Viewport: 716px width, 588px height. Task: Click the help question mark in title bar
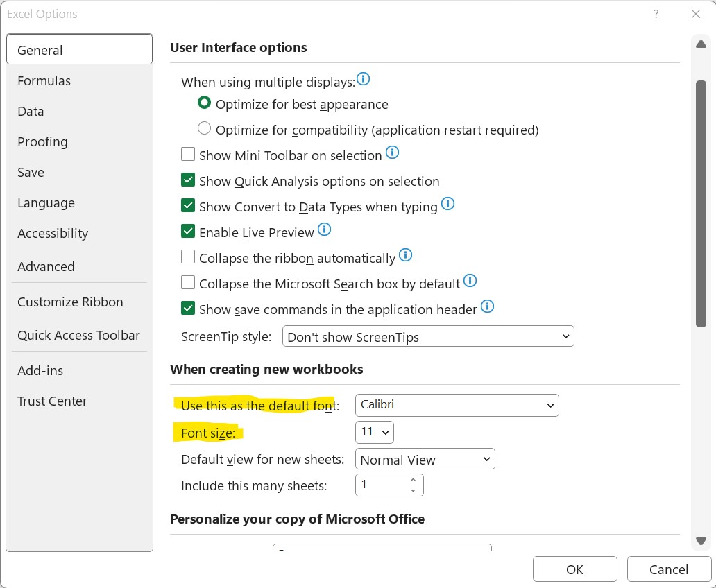pyautogui.click(x=656, y=14)
